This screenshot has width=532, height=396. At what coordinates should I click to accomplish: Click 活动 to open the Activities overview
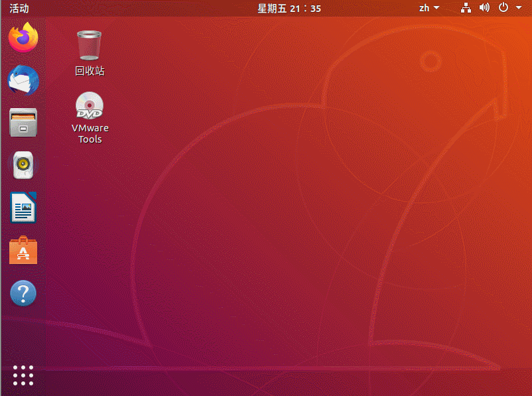coord(19,8)
